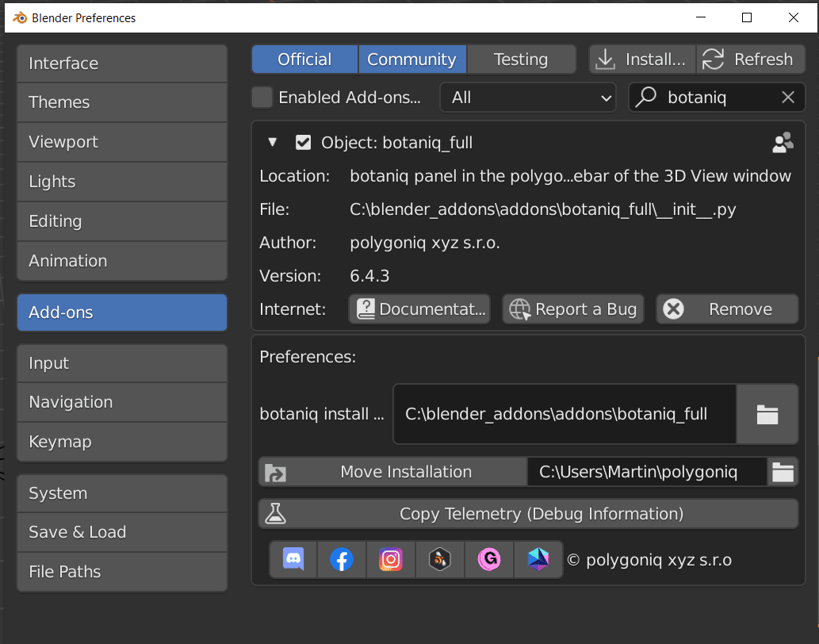This screenshot has height=644, width=819.
Task: Open the Facebook social link icon
Action: pos(342,559)
